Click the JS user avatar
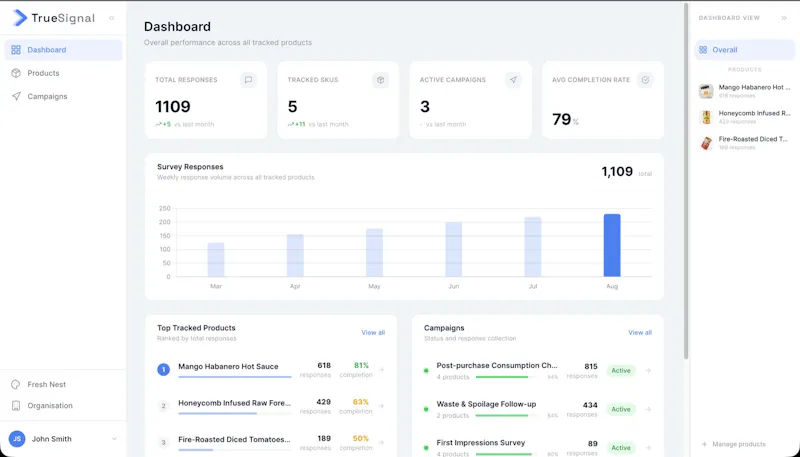This screenshot has height=457, width=800. pos(17,439)
